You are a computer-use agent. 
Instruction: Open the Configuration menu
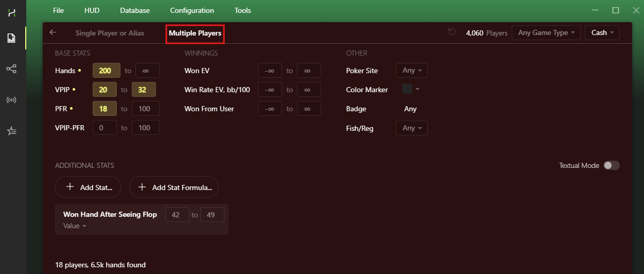coord(192,10)
